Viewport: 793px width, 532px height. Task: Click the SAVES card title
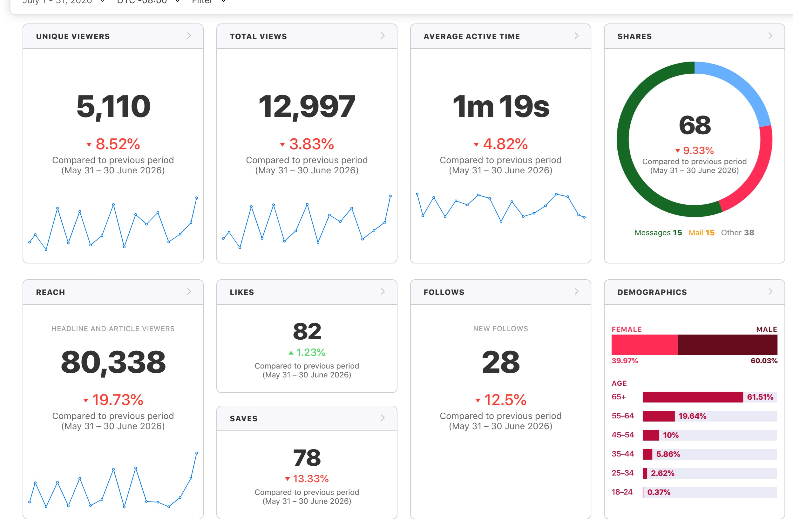243,419
